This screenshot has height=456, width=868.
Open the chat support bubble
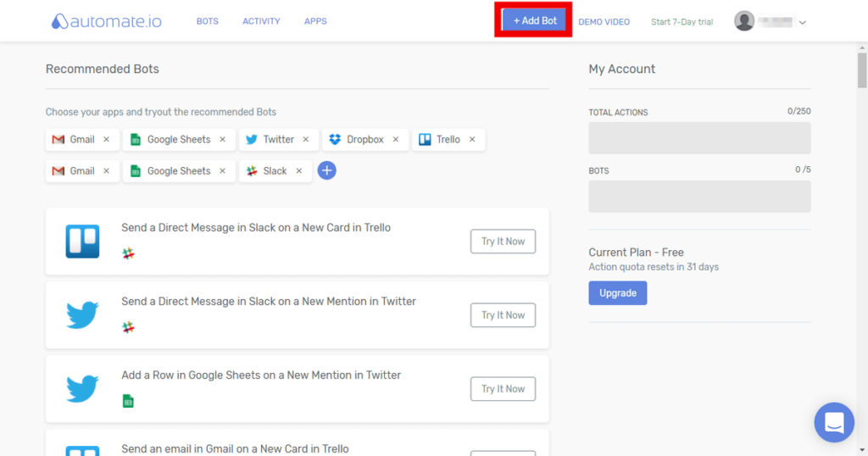pos(834,422)
